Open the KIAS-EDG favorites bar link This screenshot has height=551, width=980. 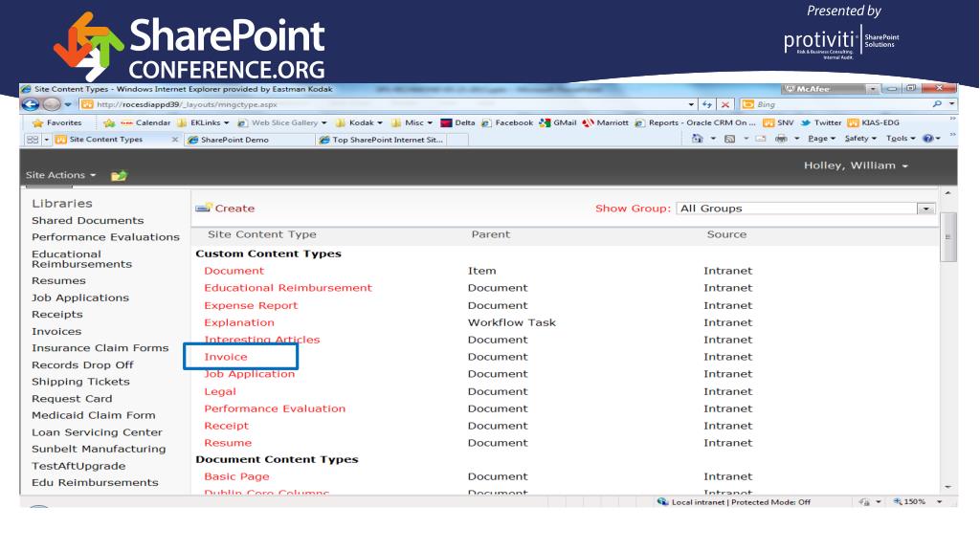pos(873,122)
